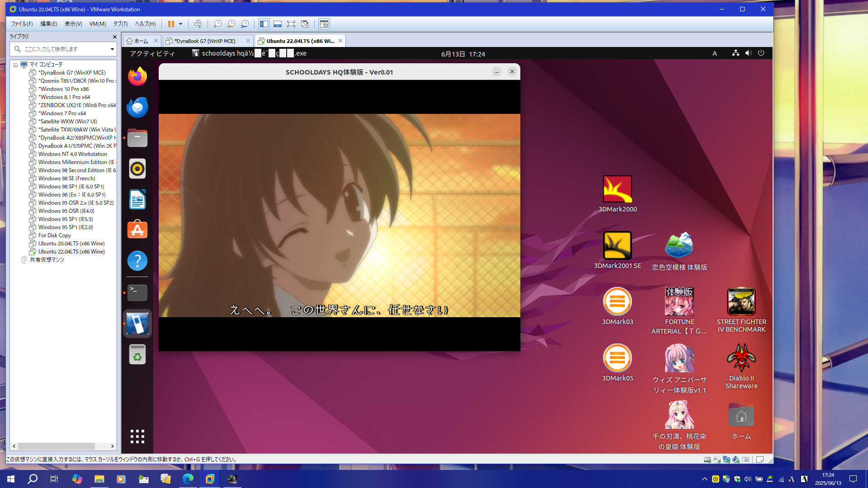This screenshot has width=868, height=488.
Task: Open LibreOffice Writer from the dock
Action: (x=137, y=199)
